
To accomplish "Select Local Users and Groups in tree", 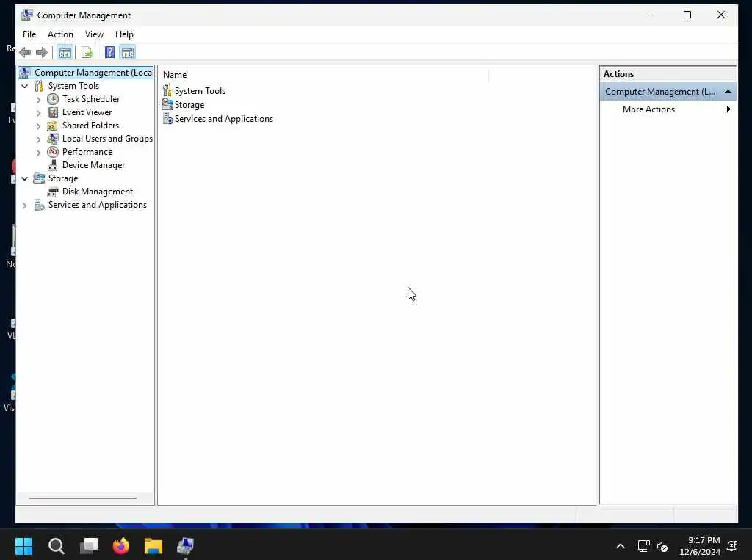I will [107, 139].
